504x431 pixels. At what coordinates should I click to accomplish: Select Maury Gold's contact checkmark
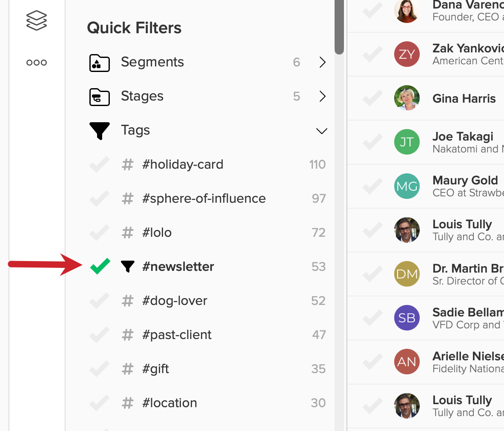click(x=372, y=186)
